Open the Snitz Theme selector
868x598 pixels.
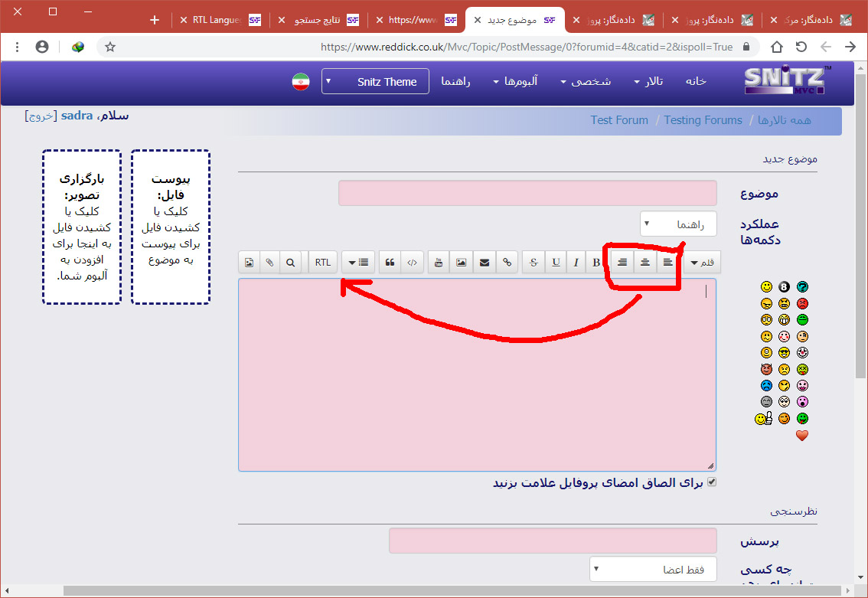pyautogui.click(x=375, y=81)
